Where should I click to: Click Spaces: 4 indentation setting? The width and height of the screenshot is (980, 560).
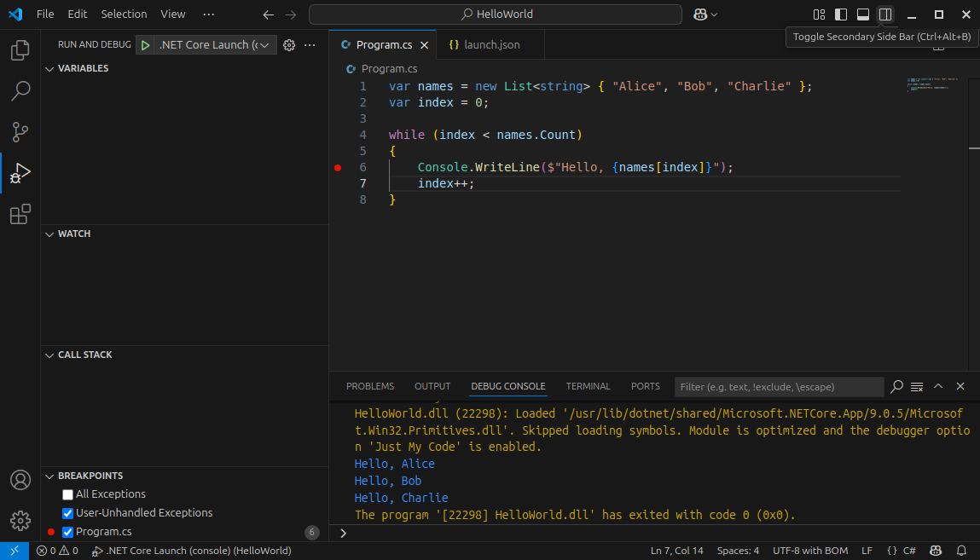[738, 551]
